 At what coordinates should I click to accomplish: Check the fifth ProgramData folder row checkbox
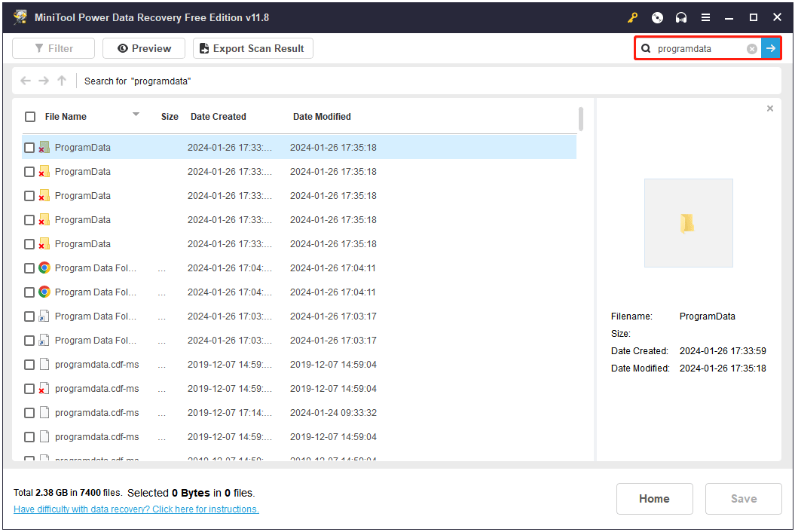(x=29, y=244)
